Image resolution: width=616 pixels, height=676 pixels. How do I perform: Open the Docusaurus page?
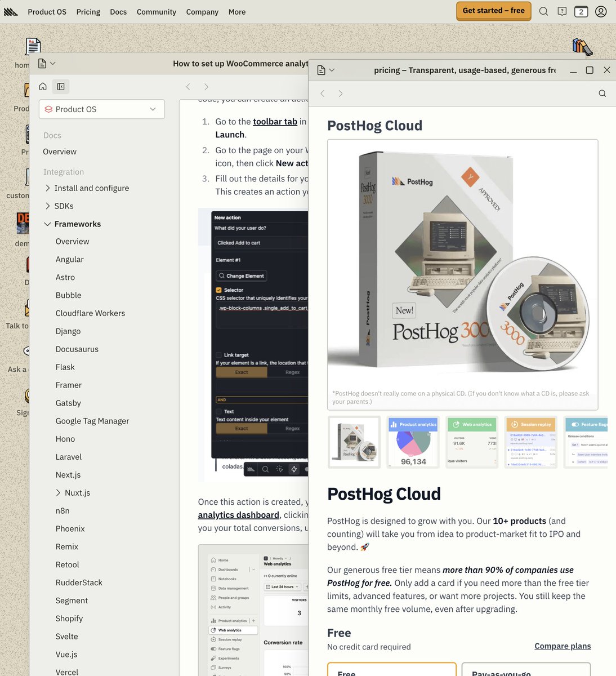[77, 350]
